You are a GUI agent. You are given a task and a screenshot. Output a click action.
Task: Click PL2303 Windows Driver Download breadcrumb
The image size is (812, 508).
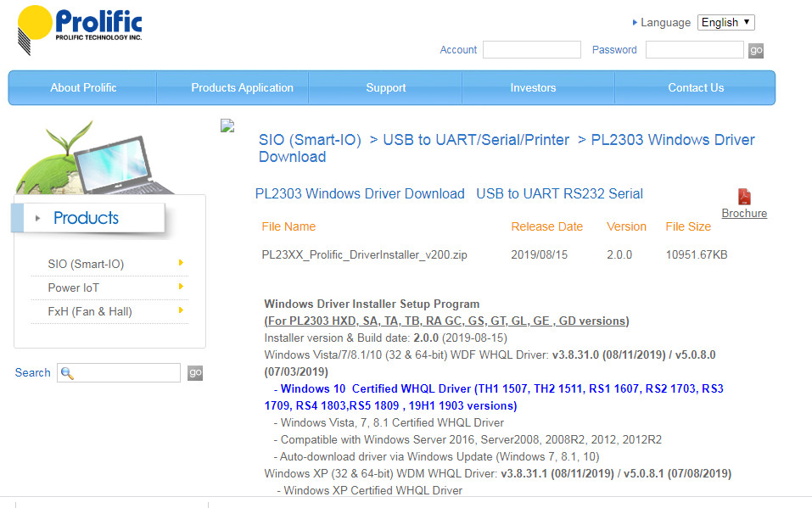pos(507,148)
